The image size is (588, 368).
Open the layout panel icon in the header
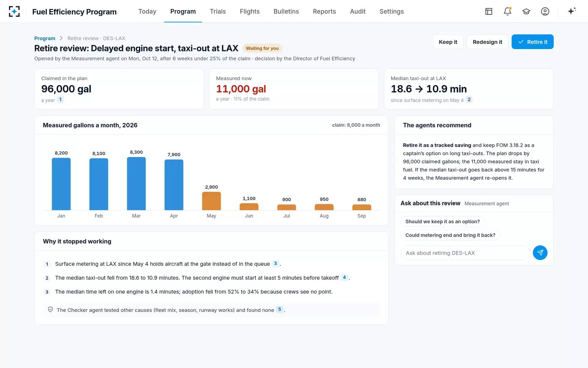[x=489, y=11]
